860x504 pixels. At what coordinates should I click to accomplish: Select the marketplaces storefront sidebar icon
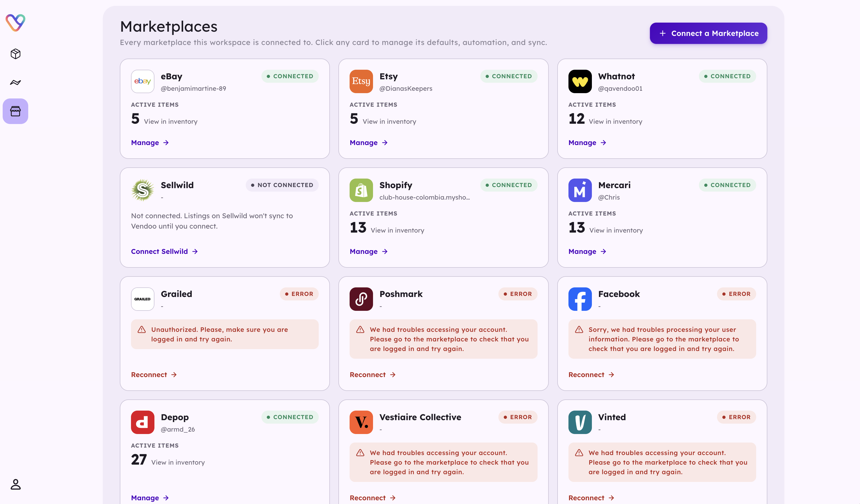[x=15, y=111]
